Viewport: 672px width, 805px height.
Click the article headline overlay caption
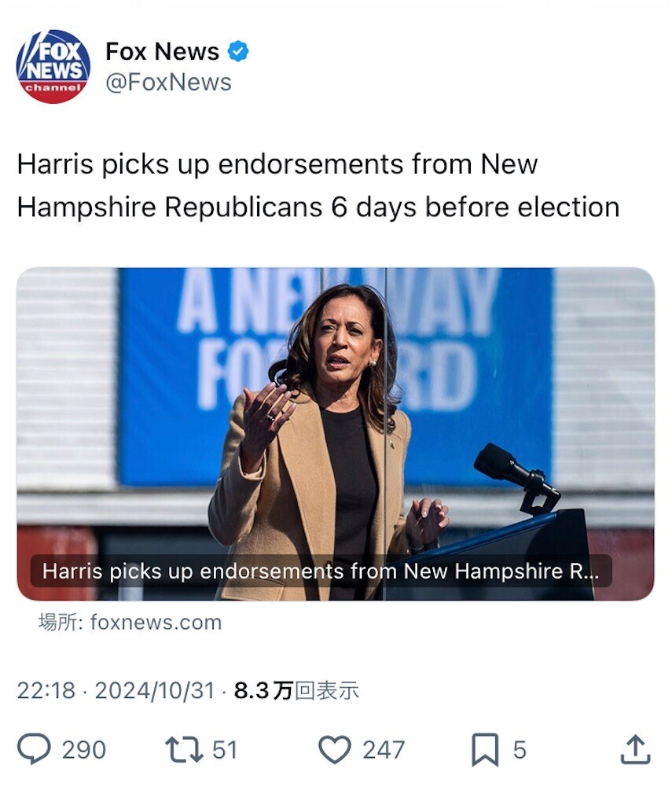click(x=321, y=571)
